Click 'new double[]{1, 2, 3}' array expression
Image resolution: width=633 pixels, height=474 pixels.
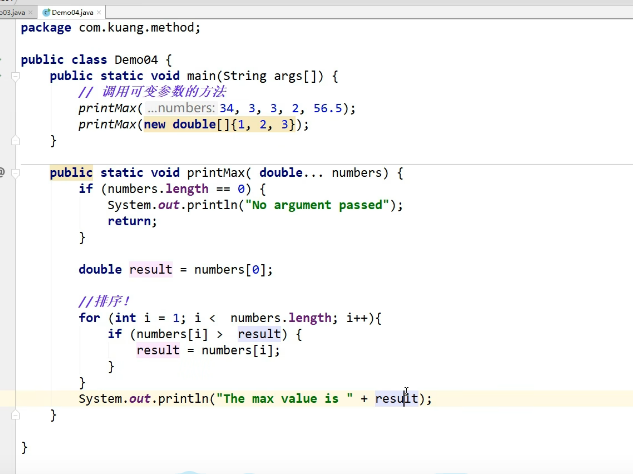click(x=220, y=124)
